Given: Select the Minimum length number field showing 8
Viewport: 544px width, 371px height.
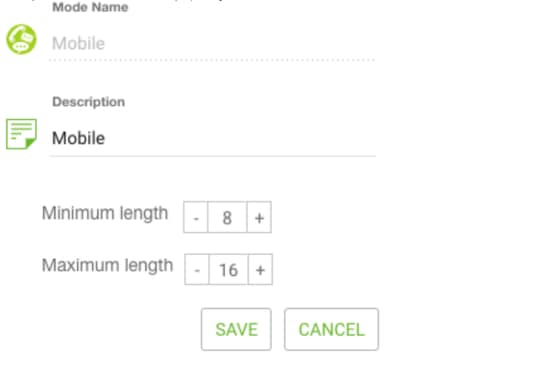Looking at the screenshot, I should [227, 217].
